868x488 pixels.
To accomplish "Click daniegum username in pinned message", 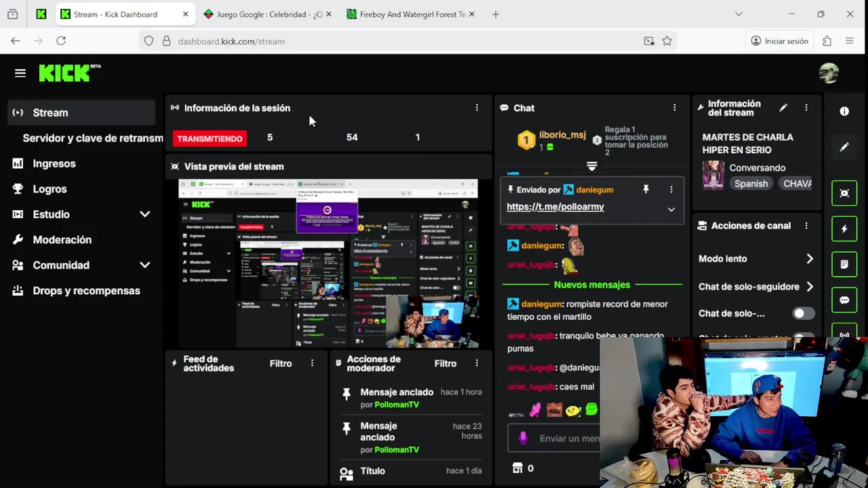I will [x=595, y=190].
